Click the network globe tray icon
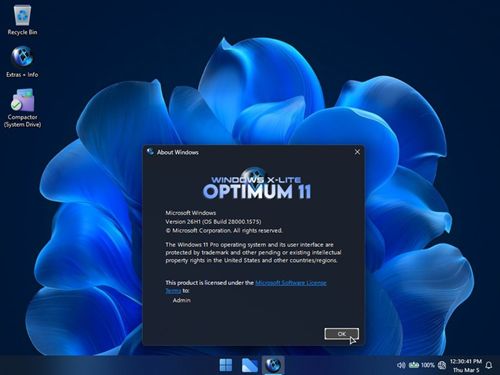 [x=442, y=365]
